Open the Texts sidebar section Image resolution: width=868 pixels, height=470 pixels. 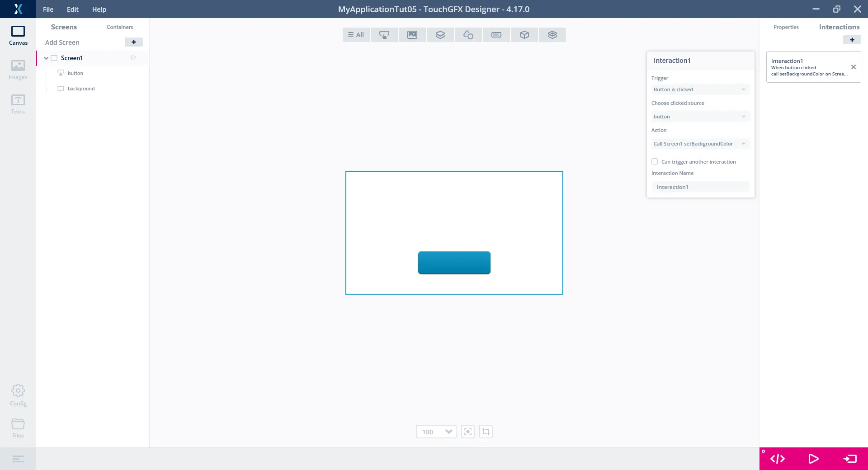click(x=18, y=104)
